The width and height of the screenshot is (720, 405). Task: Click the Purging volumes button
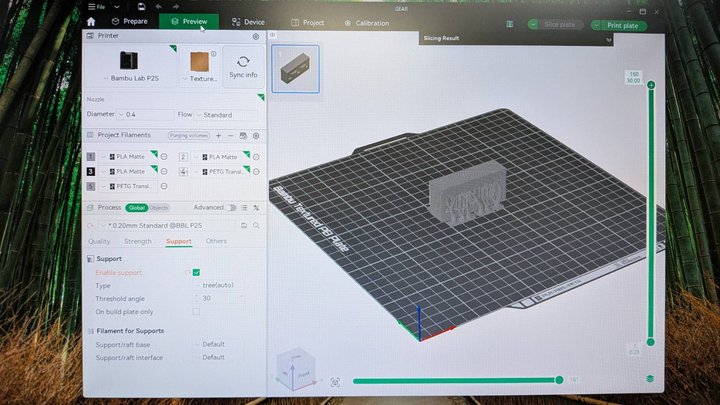pyautogui.click(x=189, y=135)
